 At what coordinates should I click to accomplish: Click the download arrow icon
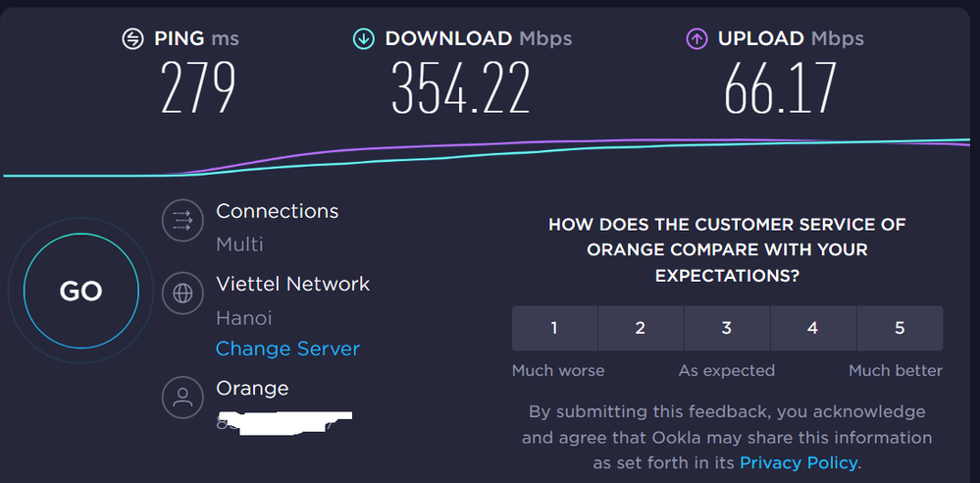click(364, 39)
